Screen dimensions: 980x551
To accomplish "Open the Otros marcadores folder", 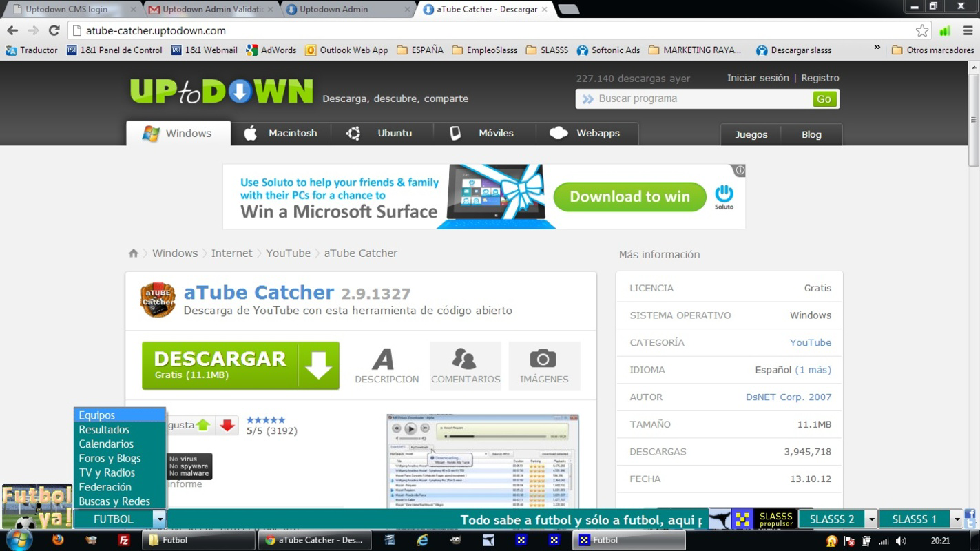I will click(x=932, y=50).
